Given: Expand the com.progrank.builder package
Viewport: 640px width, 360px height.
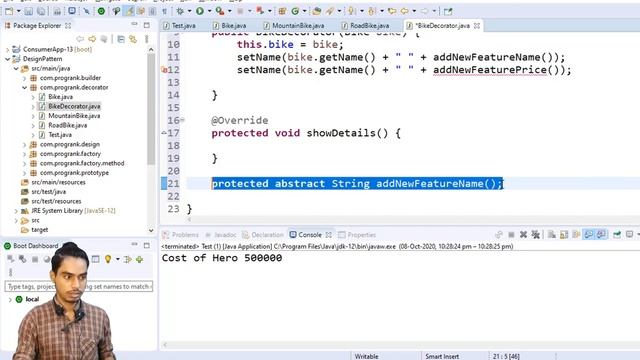Looking at the screenshot, I should [24, 78].
